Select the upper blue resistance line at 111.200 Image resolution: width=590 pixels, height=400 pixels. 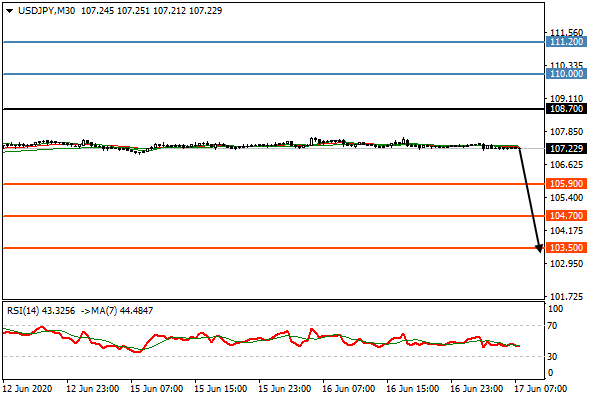point(274,42)
